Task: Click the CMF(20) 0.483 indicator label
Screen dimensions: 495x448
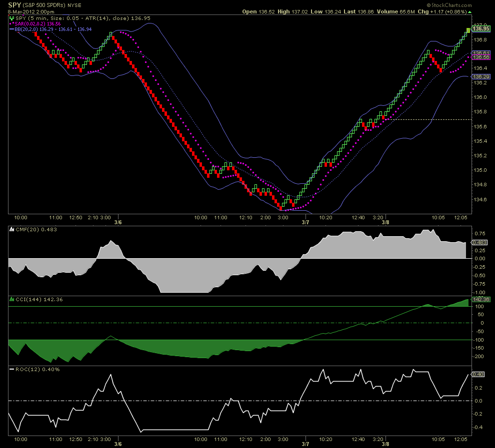Action: tap(36, 230)
